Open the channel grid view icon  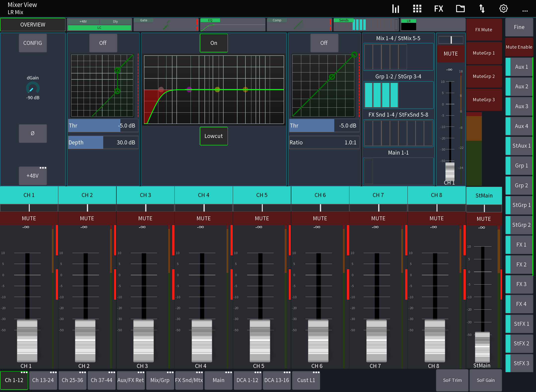coord(417,8)
